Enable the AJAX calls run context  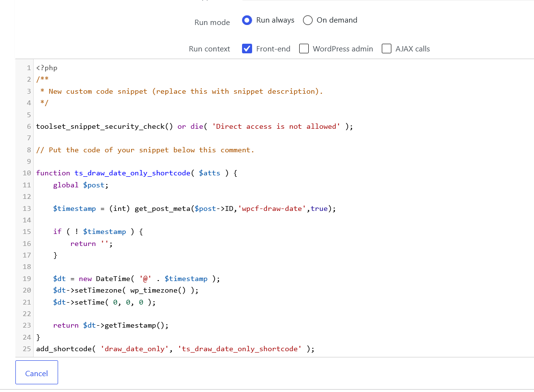pos(387,49)
